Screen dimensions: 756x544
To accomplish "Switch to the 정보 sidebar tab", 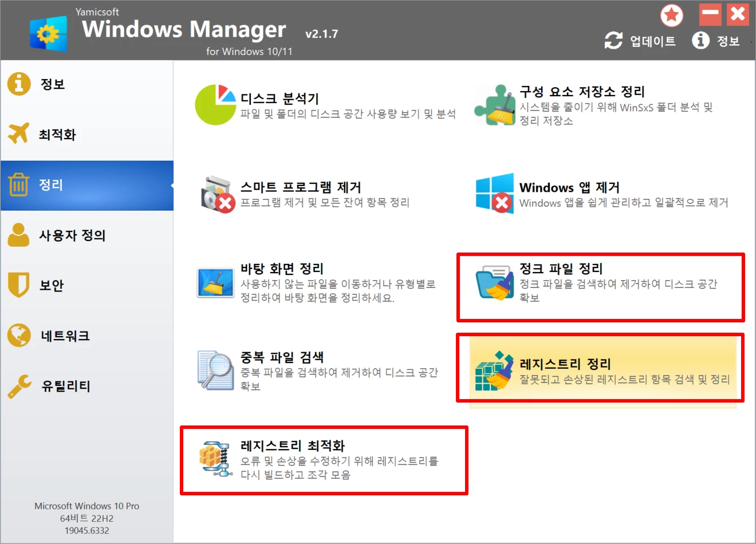I will (87, 84).
